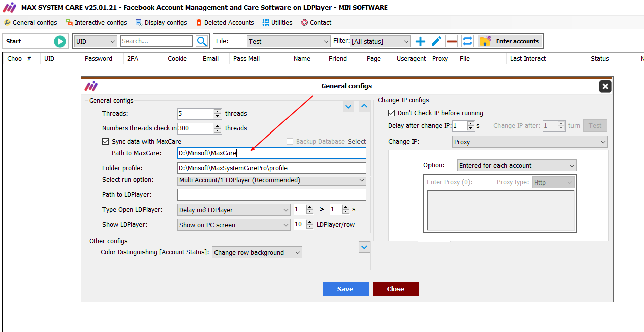This screenshot has height=332, width=644.
Task: Click the green Start play icon
Action: click(60, 41)
